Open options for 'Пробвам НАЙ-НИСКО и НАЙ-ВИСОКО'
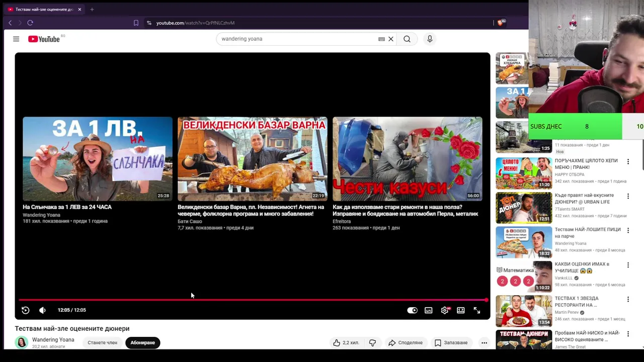644x362 pixels. [628, 334]
